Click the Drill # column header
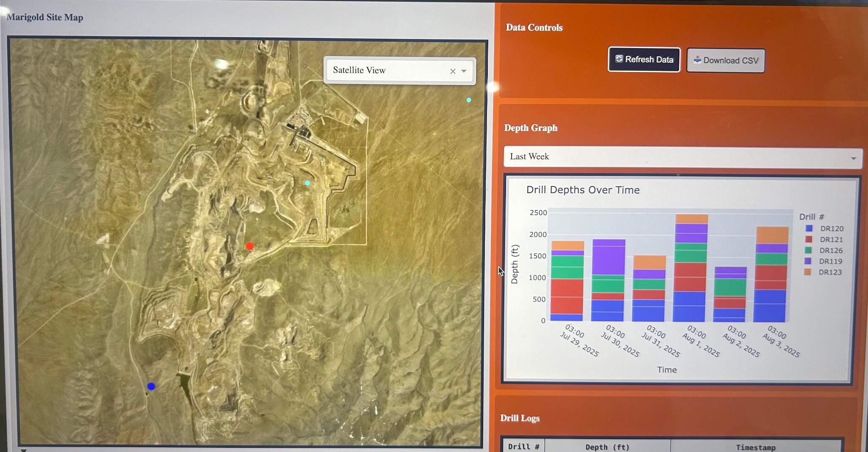868x452 pixels. pyautogui.click(x=523, y=447)
